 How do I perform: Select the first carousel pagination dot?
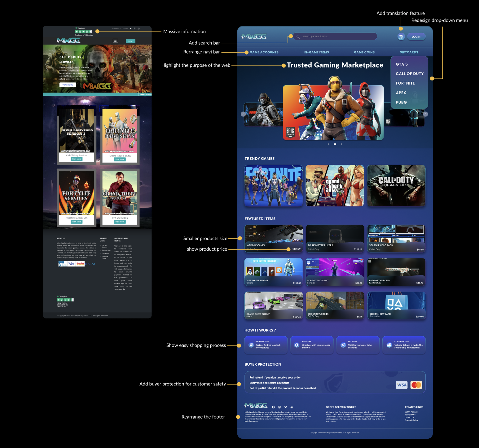[328, 144]
